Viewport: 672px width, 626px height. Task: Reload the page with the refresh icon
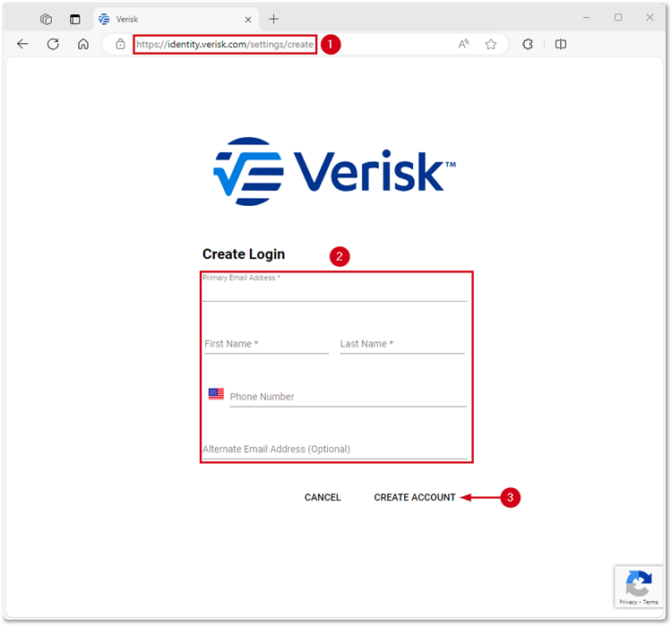pos(53,44)
